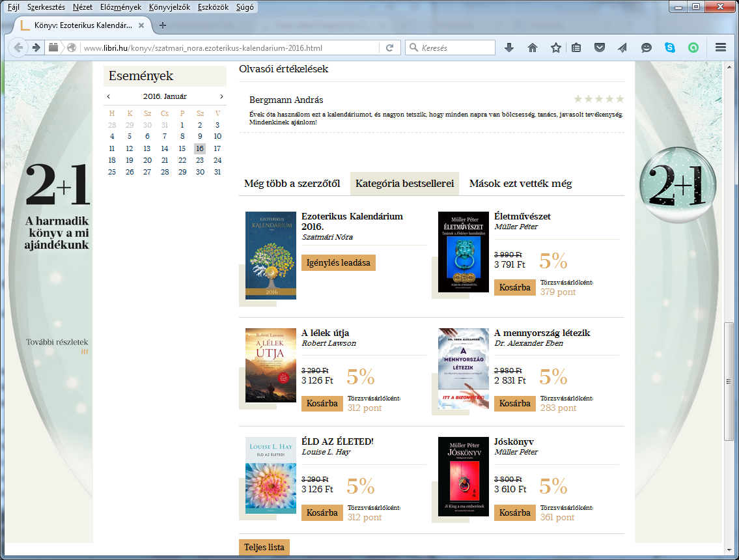
Task: Open the Hello chat smiley icon
Action: 646,48
